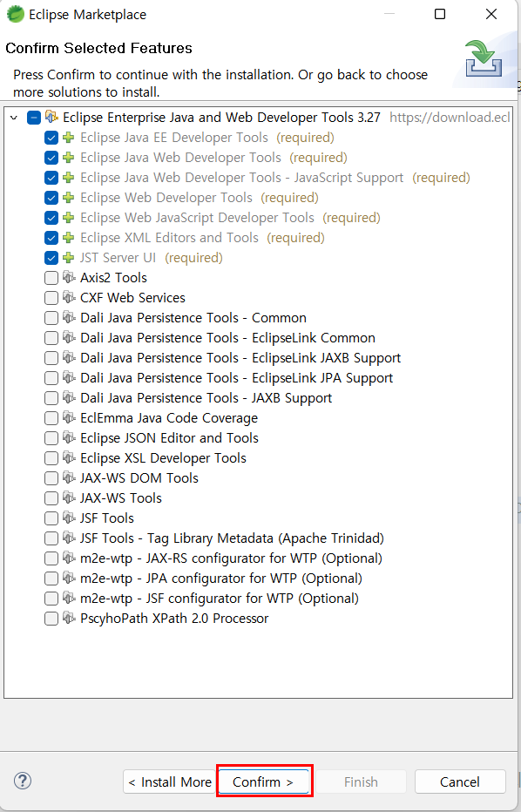Screen dimensions: 521x812
Task: Select JSF Tools - Tag Library Metadata row text
Action: click(x=232, y=538)
